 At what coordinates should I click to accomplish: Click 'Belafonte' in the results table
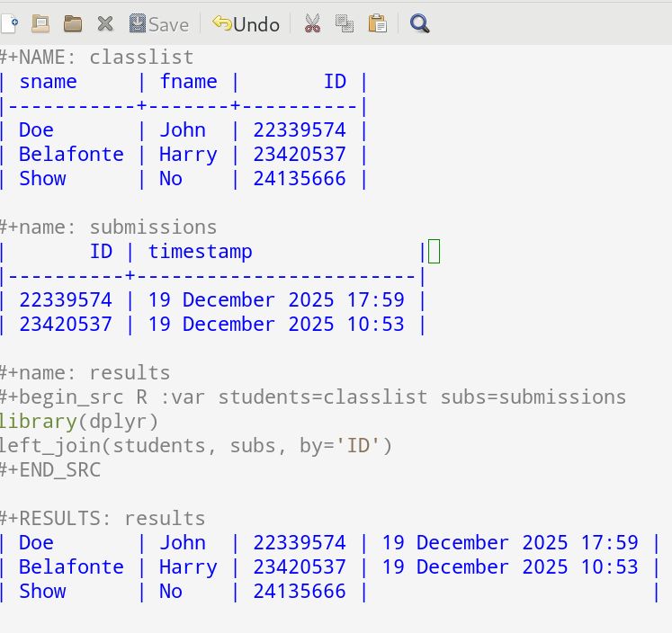(x=72, y=567)
